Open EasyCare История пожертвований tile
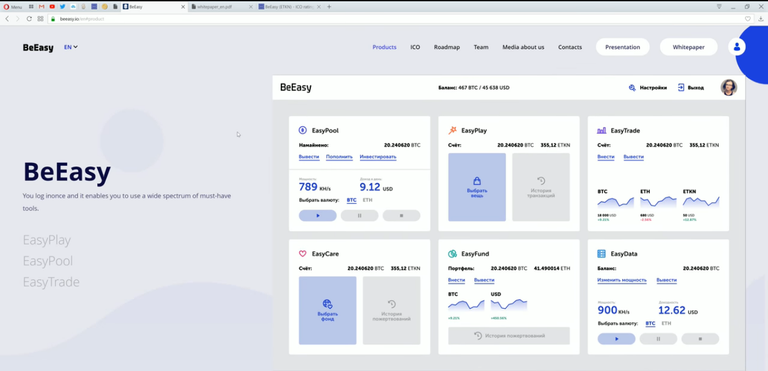Viewport: 768px width, 371px height. pos(391,310)
